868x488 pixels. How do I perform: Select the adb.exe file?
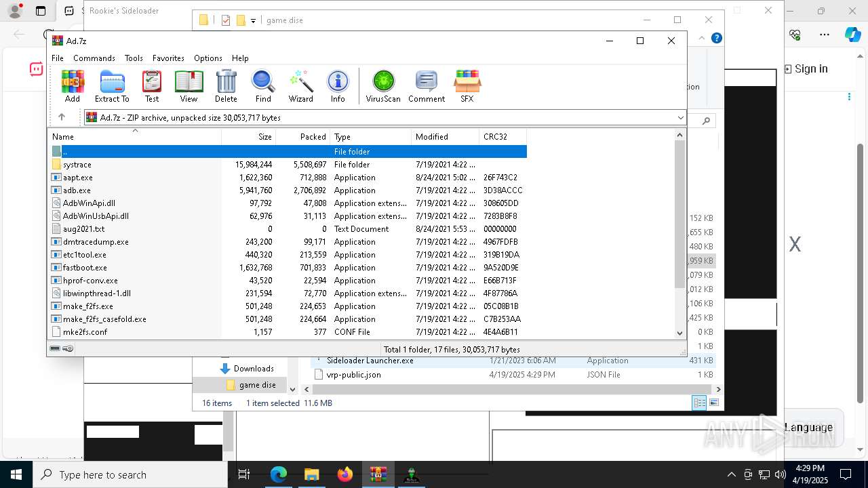pos(288,190)
